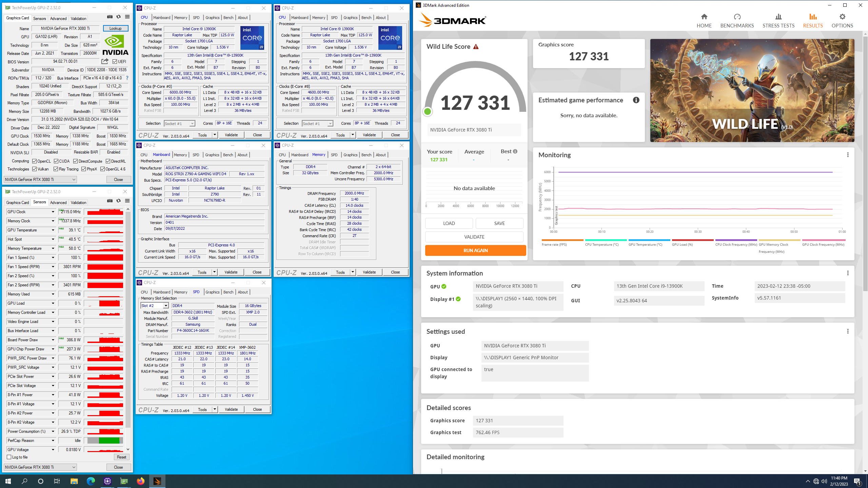Open About tab in Memory CPU-Z window
Viewport: 868px width, 488px height.
381,155
